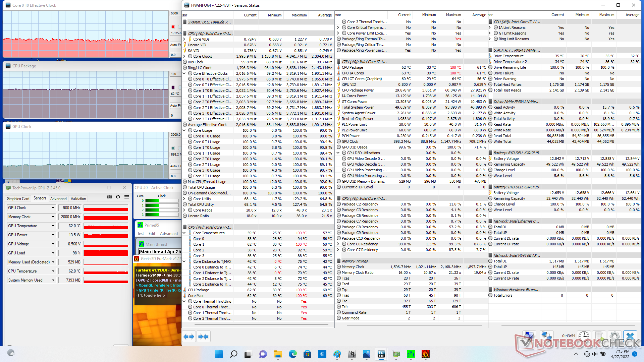Viewport: 644px width, 362px height.
Task: Switch to Graphics Card tab in GPU-Z
Action: [x=18, y=198]
